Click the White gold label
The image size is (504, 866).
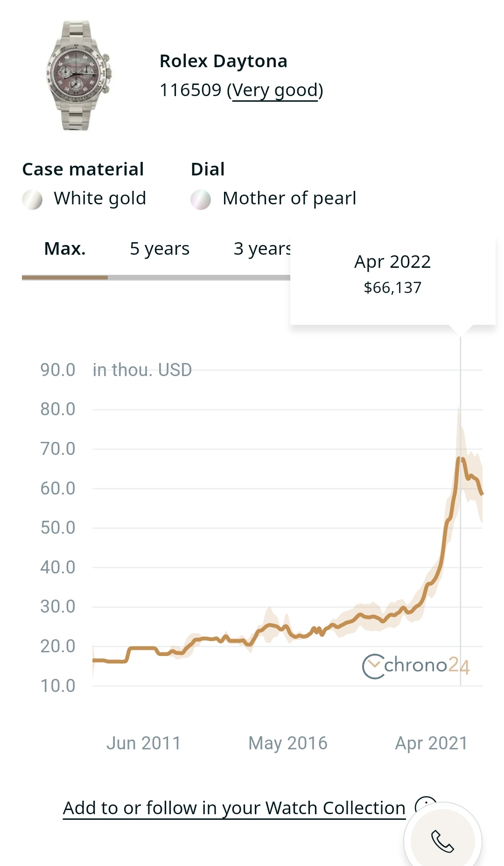pos(100,198)
